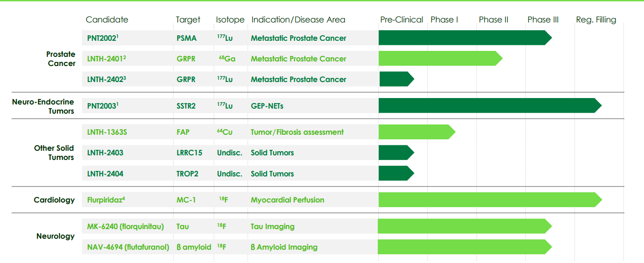Click the Neuro-Endocrine Tumors category label

pyautogui.click(x=43, y=106)
